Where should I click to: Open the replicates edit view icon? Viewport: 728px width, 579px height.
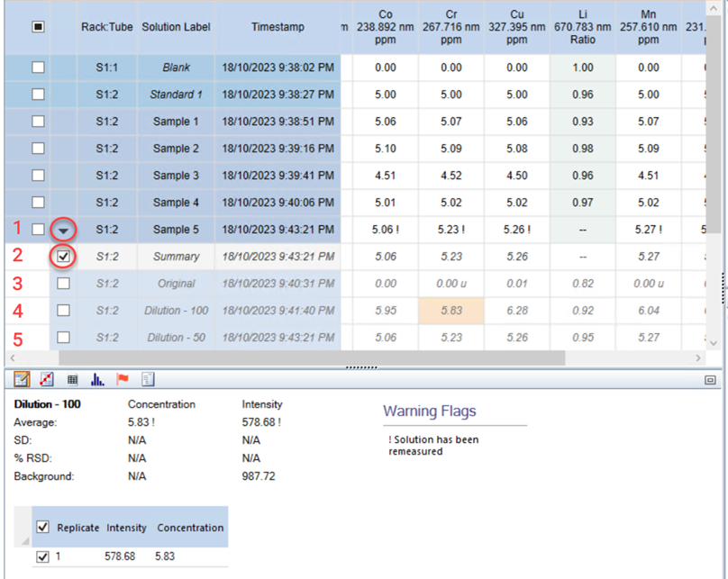[22, 379]
